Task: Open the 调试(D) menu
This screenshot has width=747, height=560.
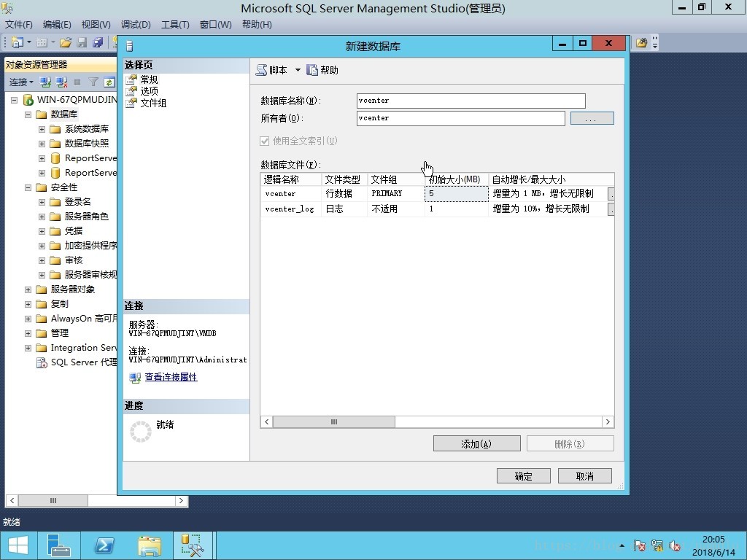Action: click(x=136, y=25)
